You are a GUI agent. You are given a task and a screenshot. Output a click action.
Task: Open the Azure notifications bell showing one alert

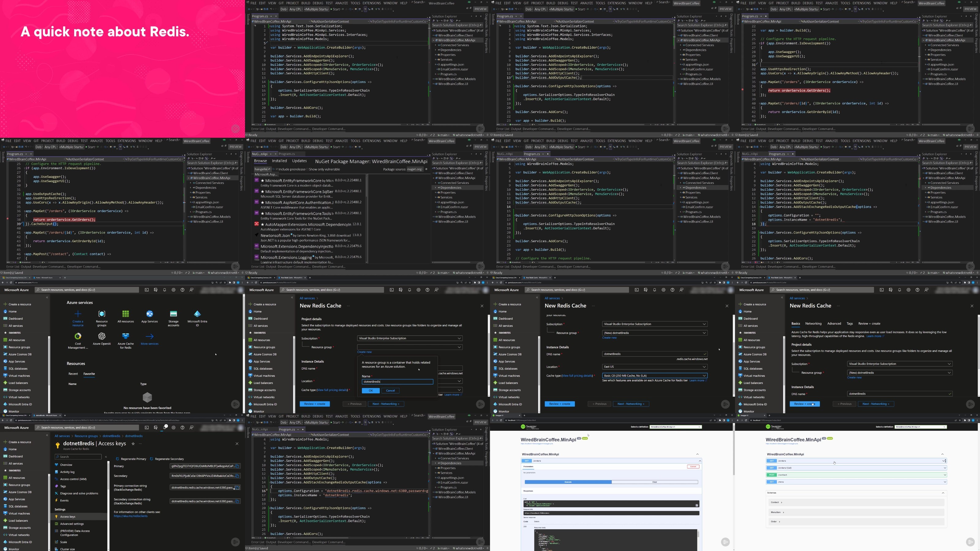click(x=165, y=427)
